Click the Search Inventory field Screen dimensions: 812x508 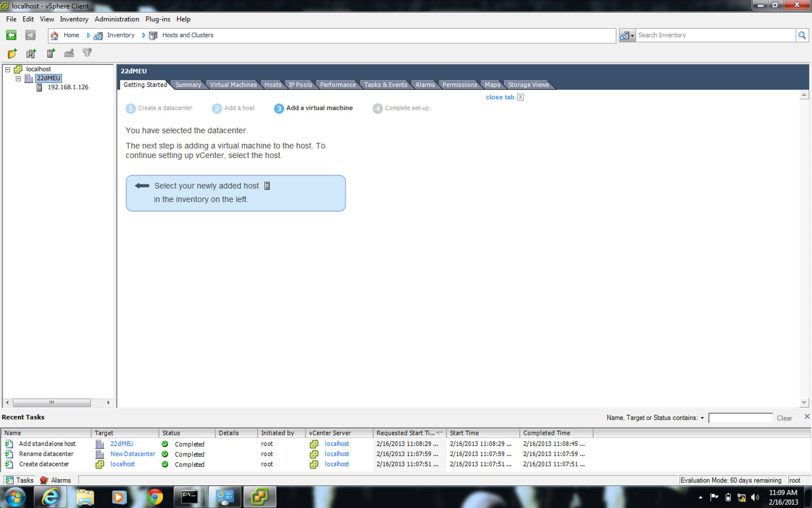tap(716, 35)
